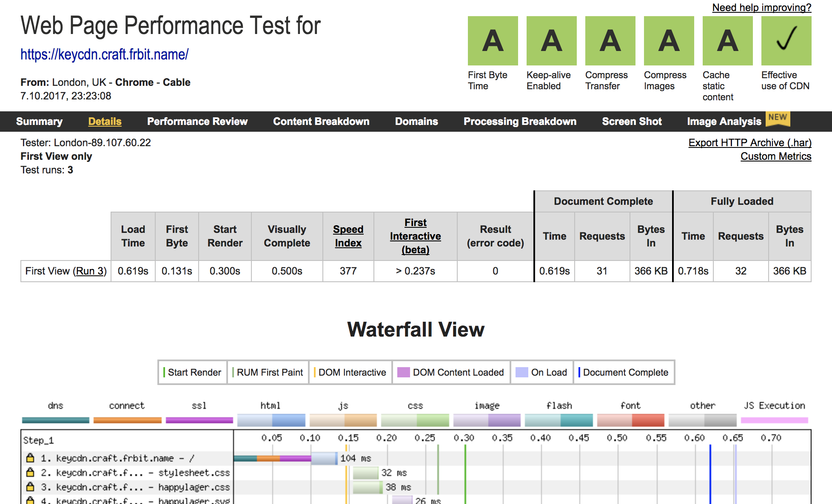Click Fully Loaded time 0.718s

click(693, 271)
